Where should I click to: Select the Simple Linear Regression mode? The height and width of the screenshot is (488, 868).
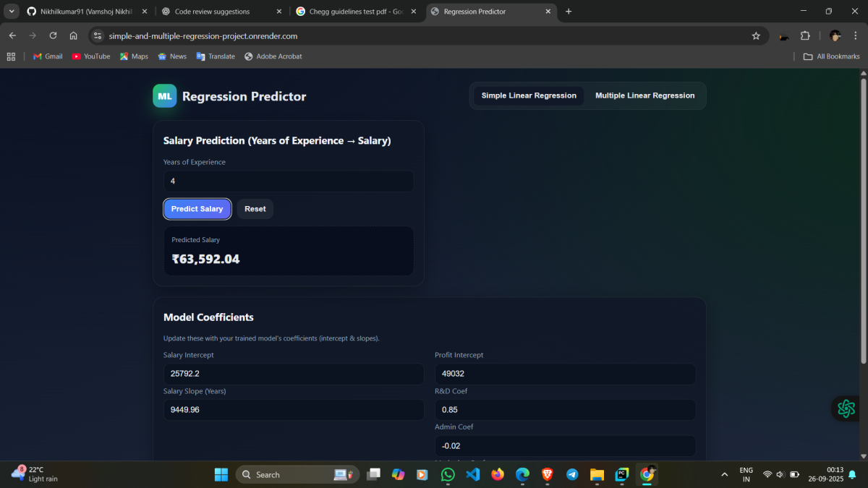(x=529, y=95)
